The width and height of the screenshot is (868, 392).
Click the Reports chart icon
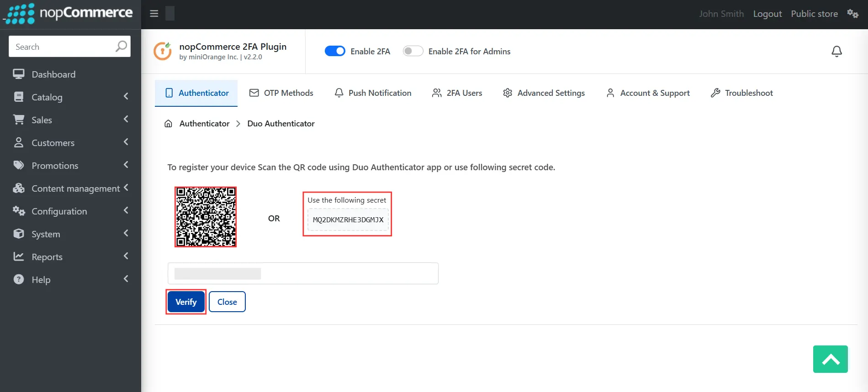[x=19, y=256]
